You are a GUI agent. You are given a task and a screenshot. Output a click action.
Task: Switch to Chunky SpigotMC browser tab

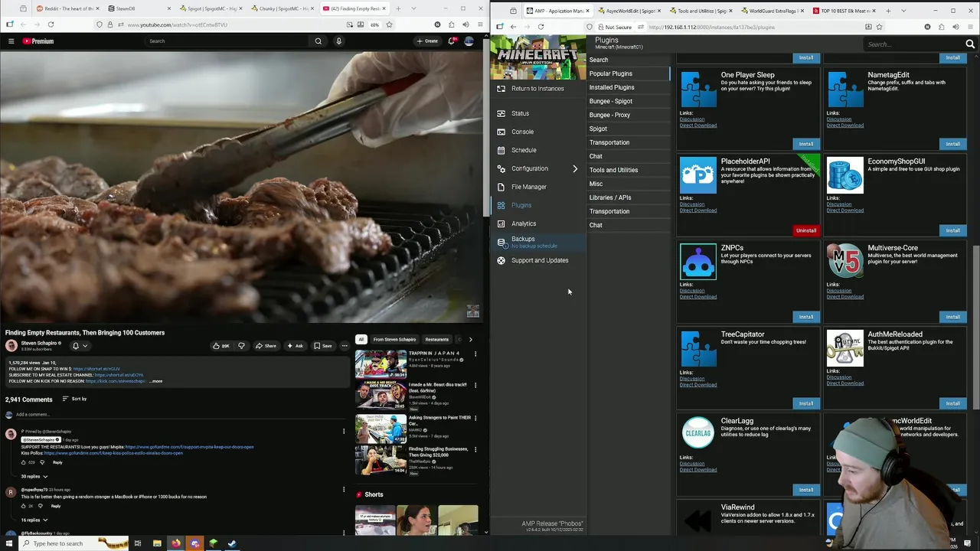click(283, 9)
